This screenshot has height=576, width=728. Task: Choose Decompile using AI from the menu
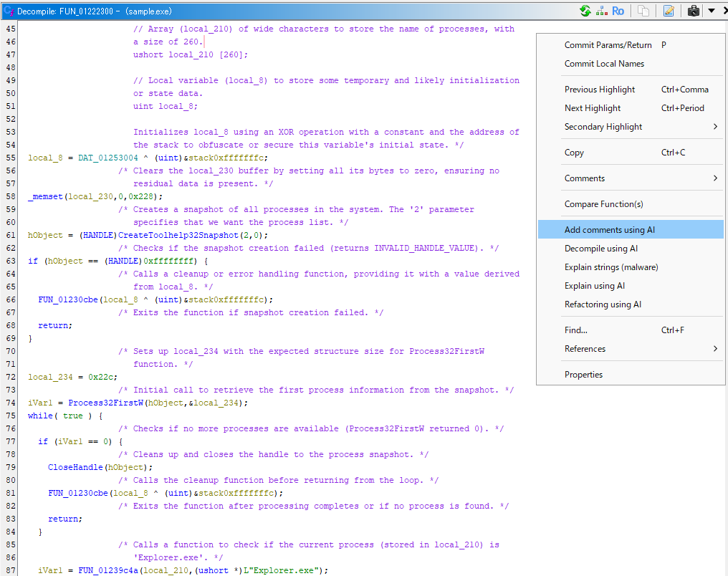pyautogui.click(x=600, y=249)
